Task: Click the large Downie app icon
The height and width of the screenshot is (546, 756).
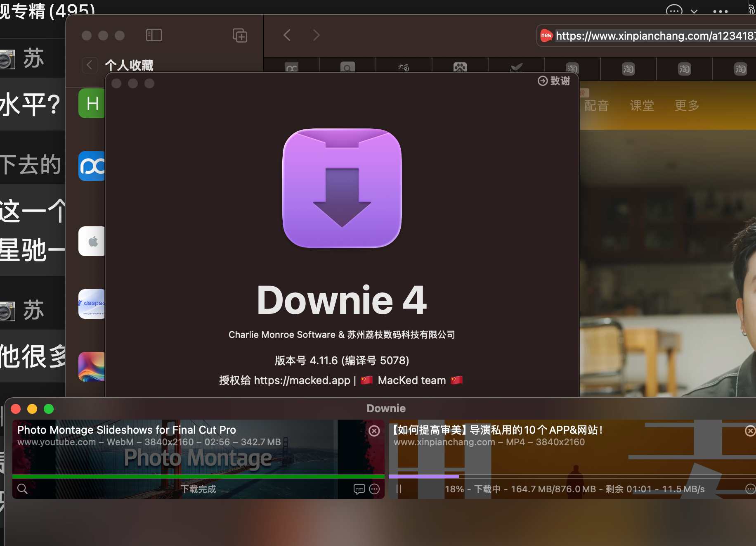Action: (342, 188)
